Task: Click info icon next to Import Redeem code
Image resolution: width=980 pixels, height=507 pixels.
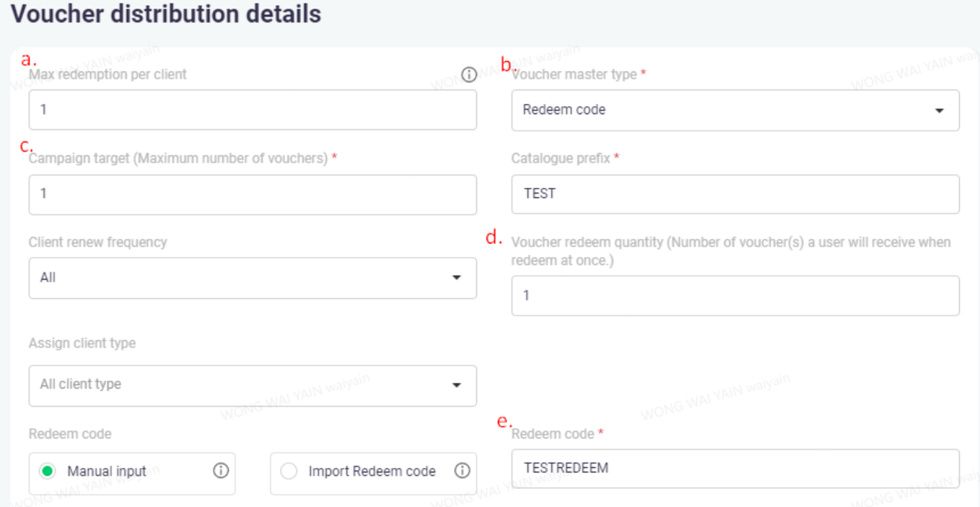Action: tap(462, 471)
